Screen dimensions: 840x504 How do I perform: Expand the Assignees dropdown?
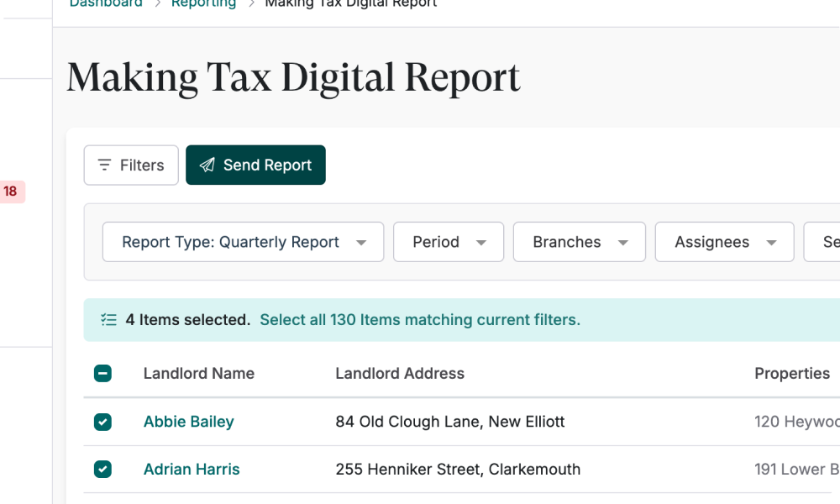[x=724, y=242]
